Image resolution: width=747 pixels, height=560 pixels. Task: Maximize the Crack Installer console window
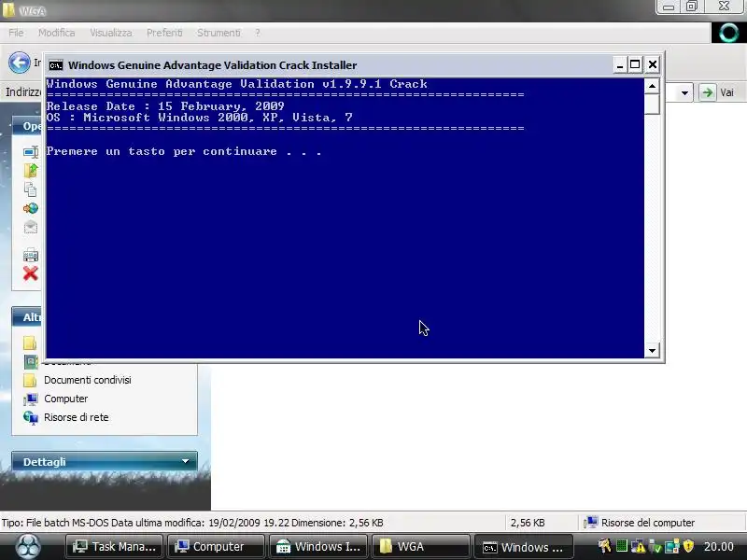click(635, 64)
